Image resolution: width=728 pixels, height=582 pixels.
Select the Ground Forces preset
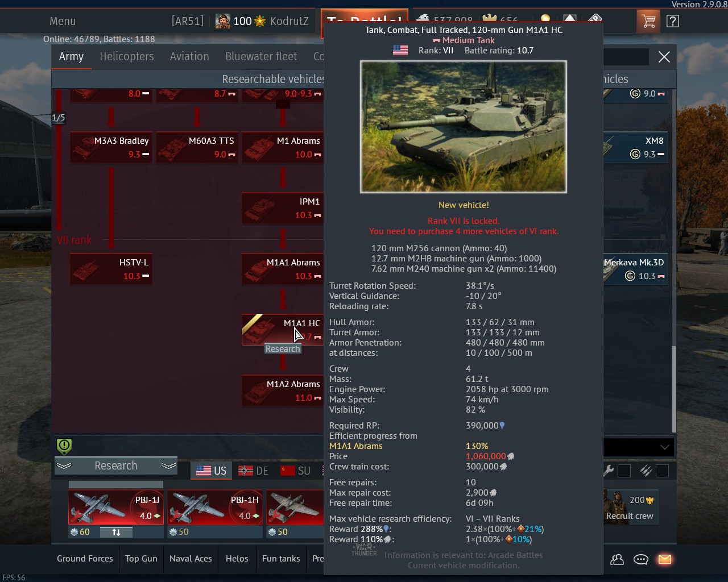[85, 559]
